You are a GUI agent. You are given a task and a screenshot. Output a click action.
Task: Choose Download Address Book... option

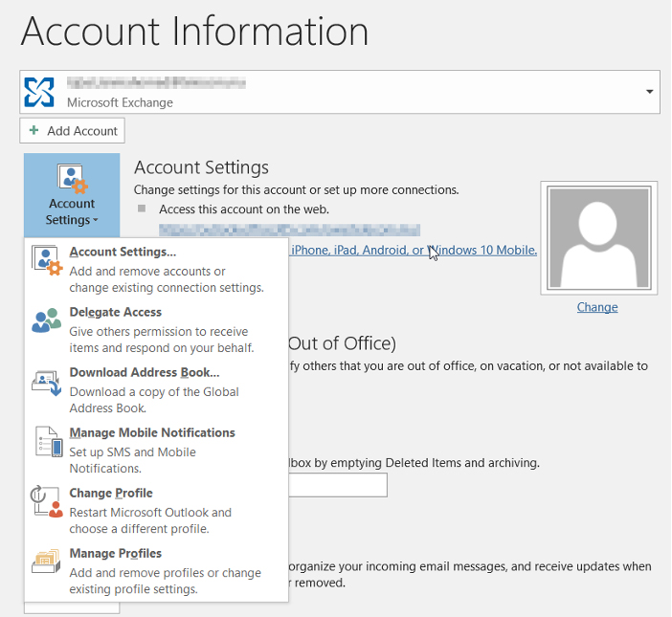pos(156,389)
